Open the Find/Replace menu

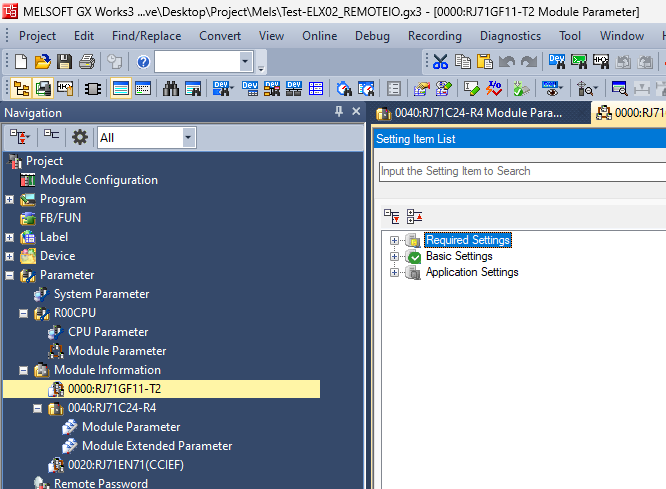(147, 36)
